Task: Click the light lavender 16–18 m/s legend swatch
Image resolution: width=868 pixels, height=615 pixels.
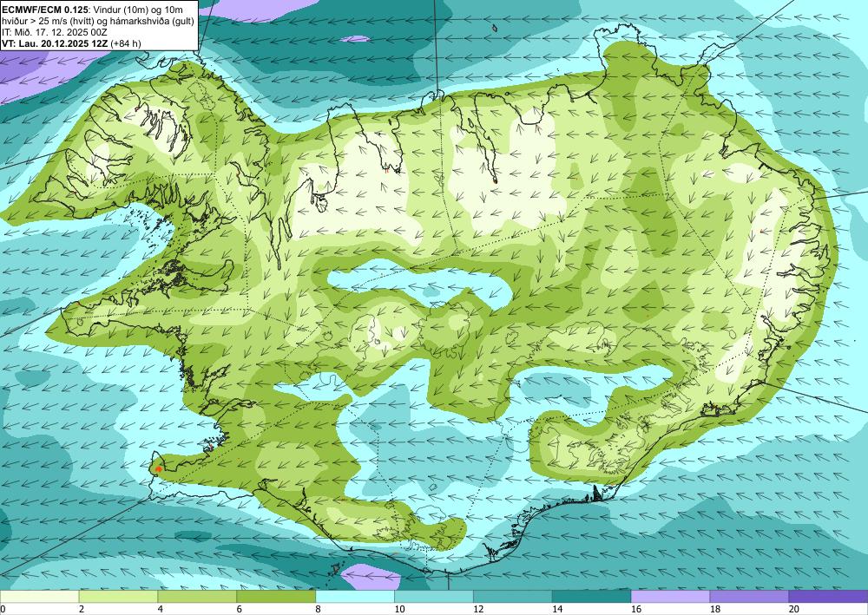Action: click(670, 596)
